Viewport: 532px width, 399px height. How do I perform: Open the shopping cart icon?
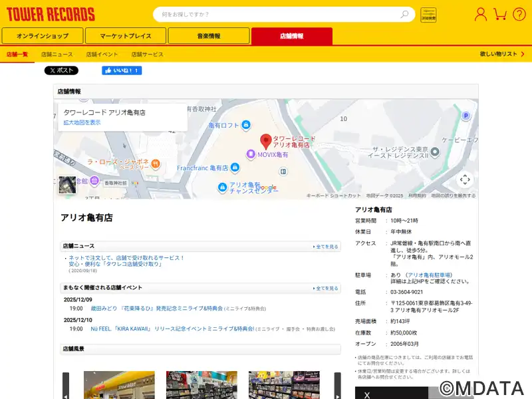[500, 14]
